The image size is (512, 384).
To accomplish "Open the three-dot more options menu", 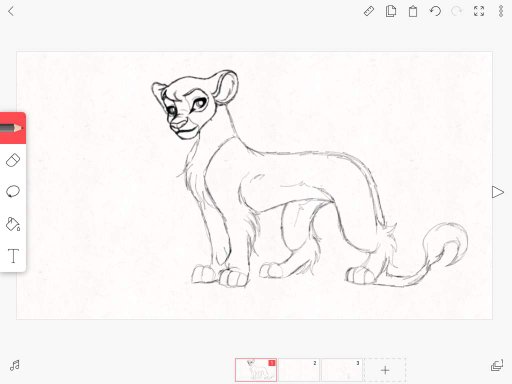I will coord(501,11).
